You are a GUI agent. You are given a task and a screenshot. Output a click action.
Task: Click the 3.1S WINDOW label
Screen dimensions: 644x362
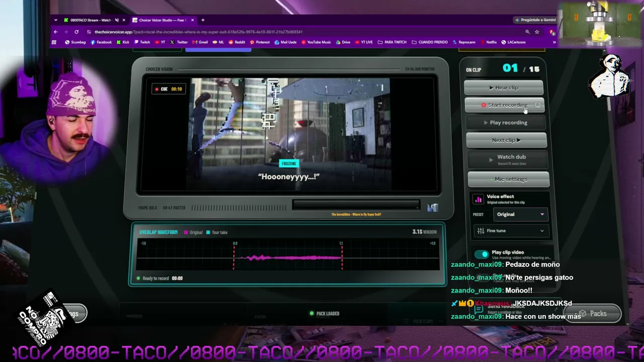point(424,232)
